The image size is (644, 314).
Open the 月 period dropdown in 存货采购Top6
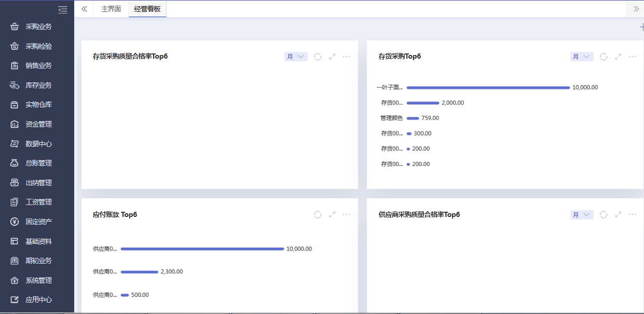point(582,57)
